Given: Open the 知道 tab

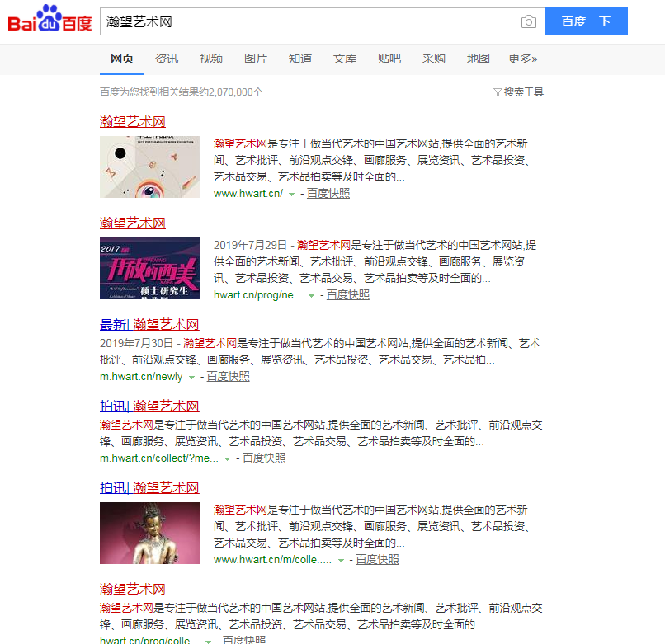Looking at the screenshot, I should 300,59.
